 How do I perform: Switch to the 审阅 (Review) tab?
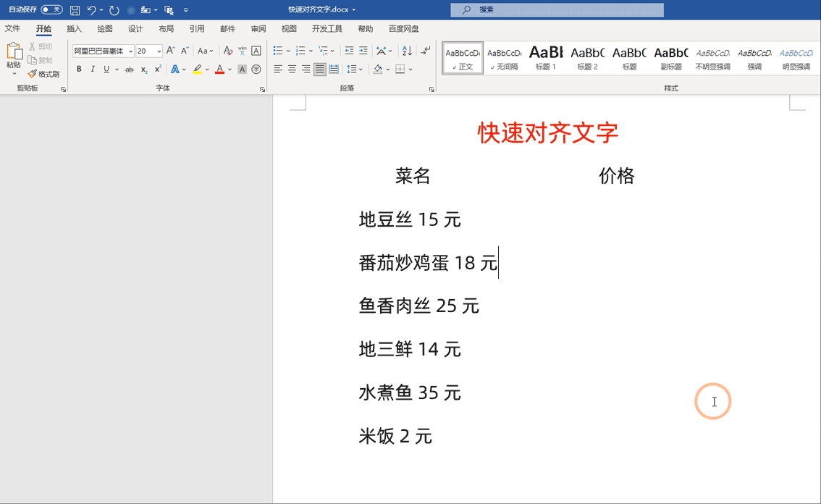tap(258, 28)
